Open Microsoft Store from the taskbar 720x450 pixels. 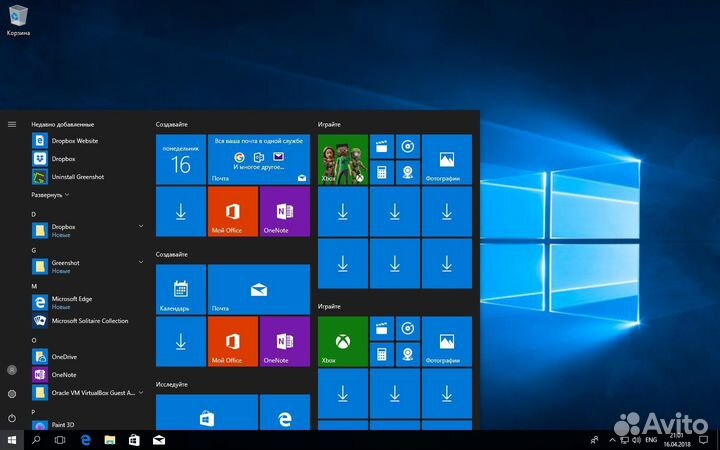click(x=134, y=440)
